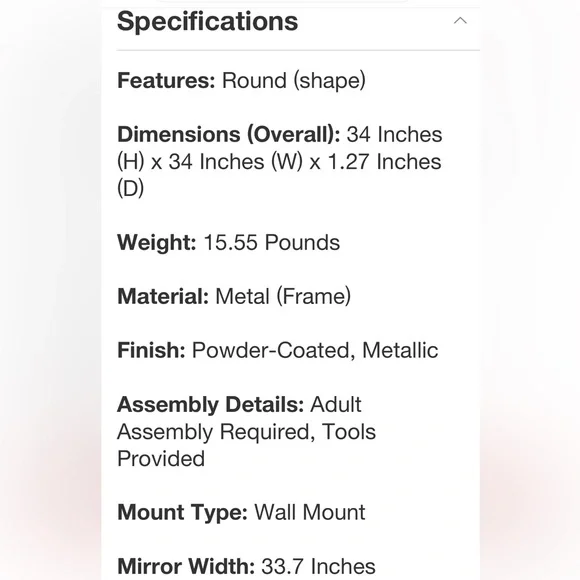Click the Mount Type label

click(x=182, y=513)
